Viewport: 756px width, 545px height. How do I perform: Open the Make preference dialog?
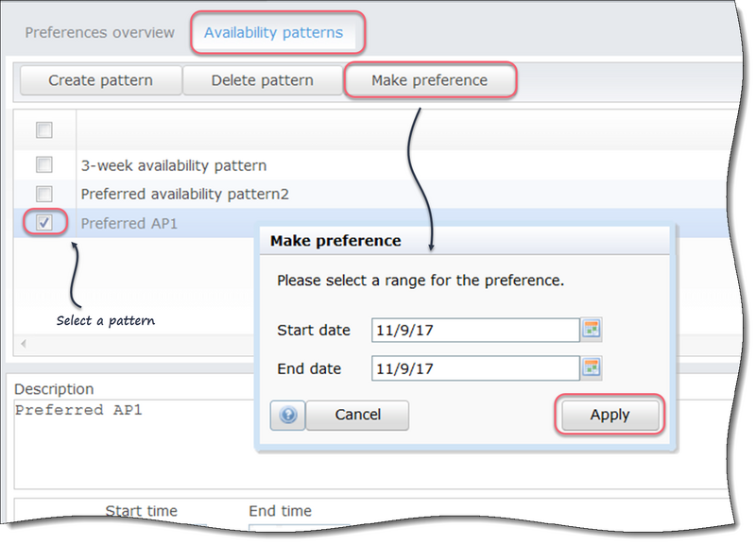click(429, 80)
